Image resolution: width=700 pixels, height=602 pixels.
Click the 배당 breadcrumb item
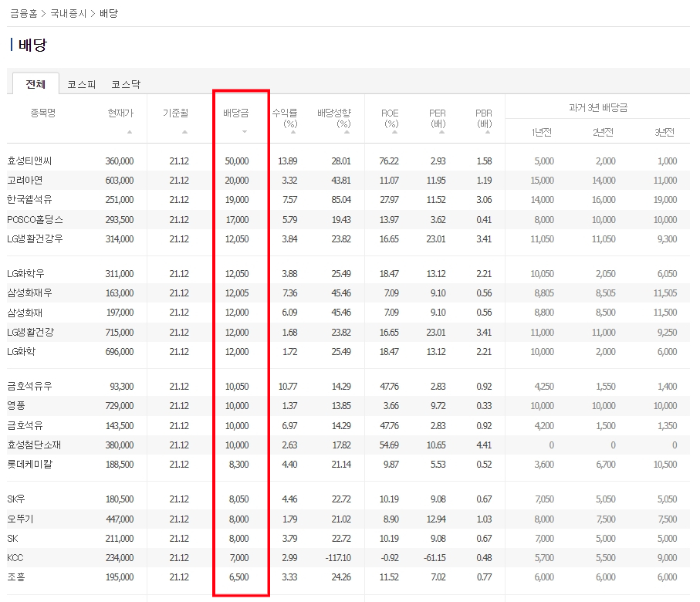point(109,13)
